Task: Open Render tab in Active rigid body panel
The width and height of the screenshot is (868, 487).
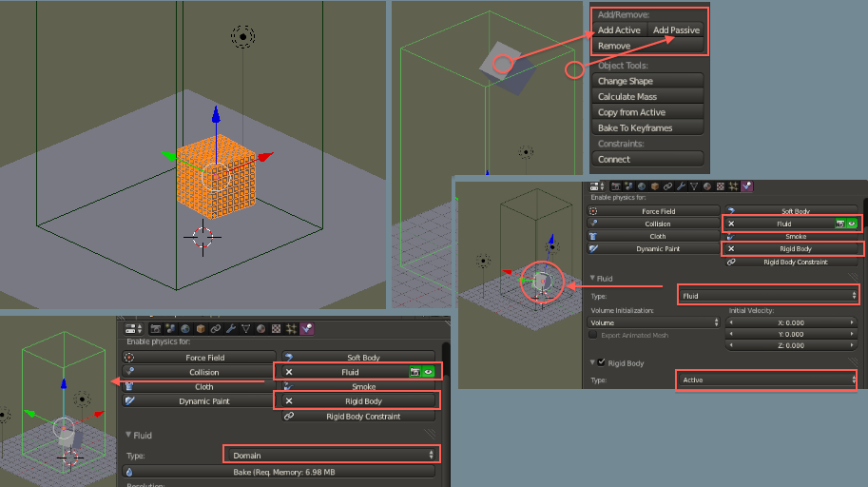Action: click(x=615, y=186)
